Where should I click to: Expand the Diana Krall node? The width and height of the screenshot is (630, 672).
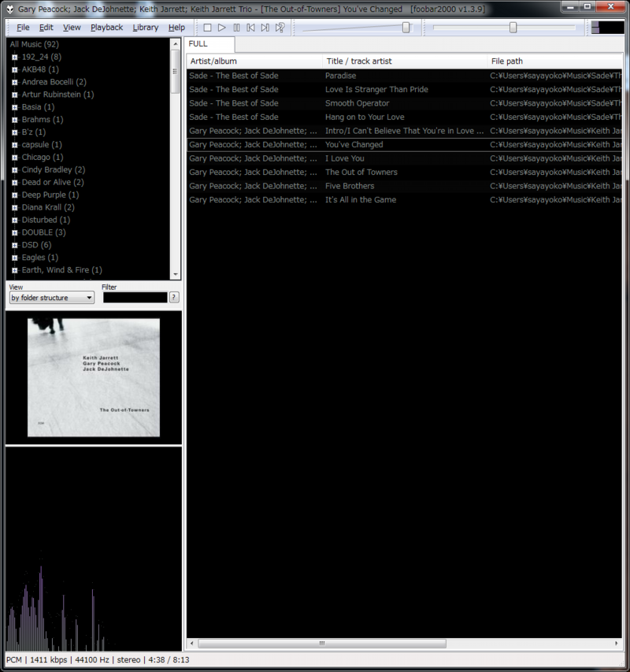15,207
